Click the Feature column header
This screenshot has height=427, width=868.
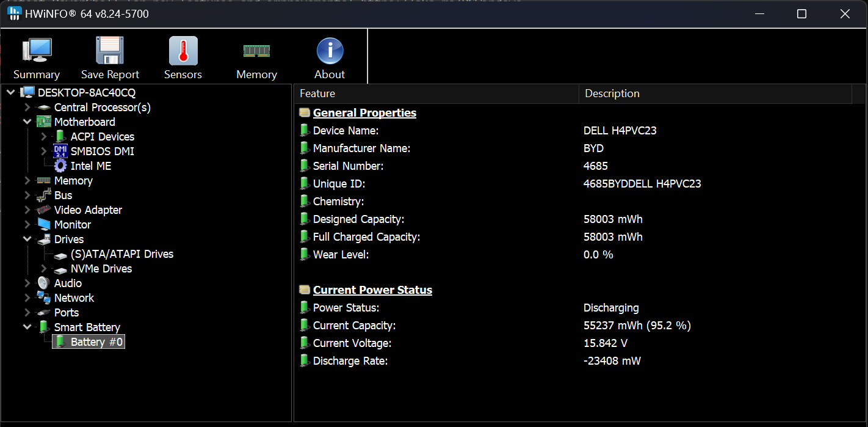click(436, 93)
